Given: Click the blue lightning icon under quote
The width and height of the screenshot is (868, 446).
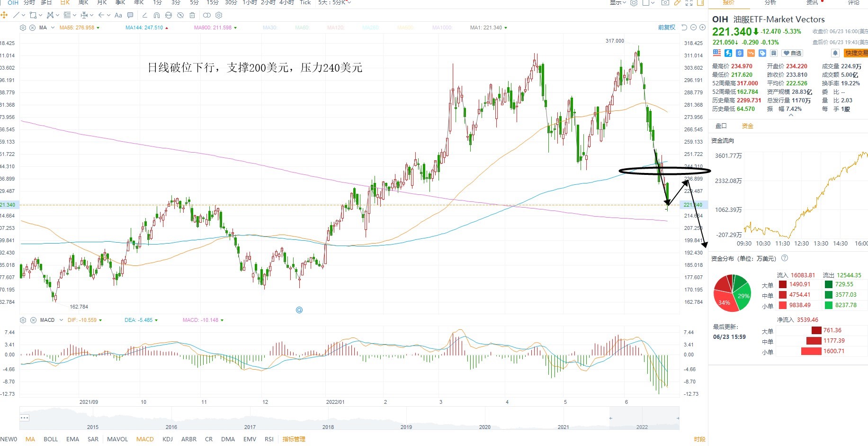Looking at the screenshot, I should (x=728, y=53).
